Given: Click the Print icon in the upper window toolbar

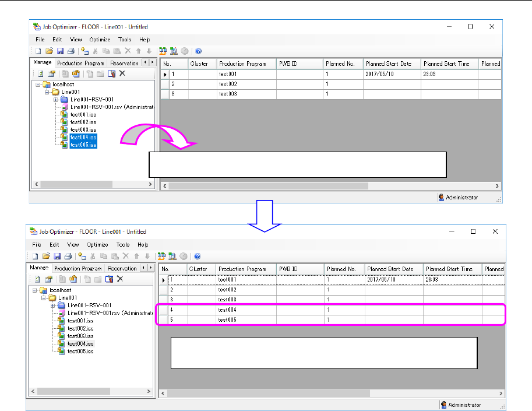Looking at the screenshot, I should coord(71,51).
